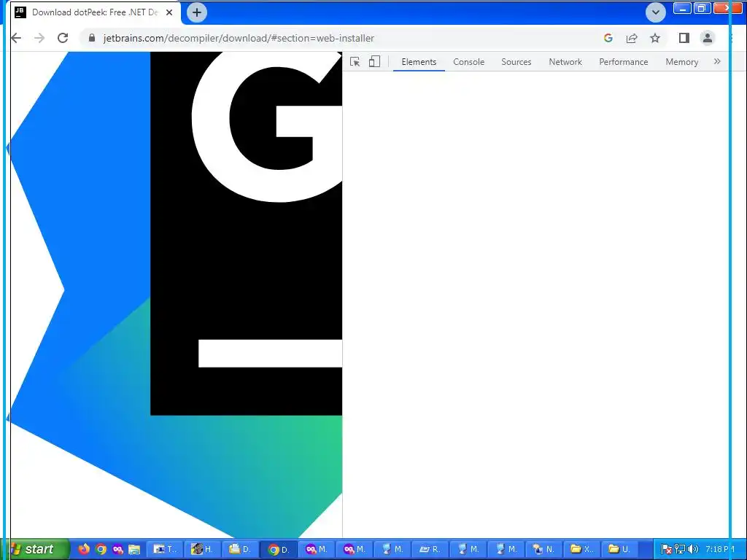Switch to the taskbar item labeled T..
The image size is (747, 560).
point(164,549)
